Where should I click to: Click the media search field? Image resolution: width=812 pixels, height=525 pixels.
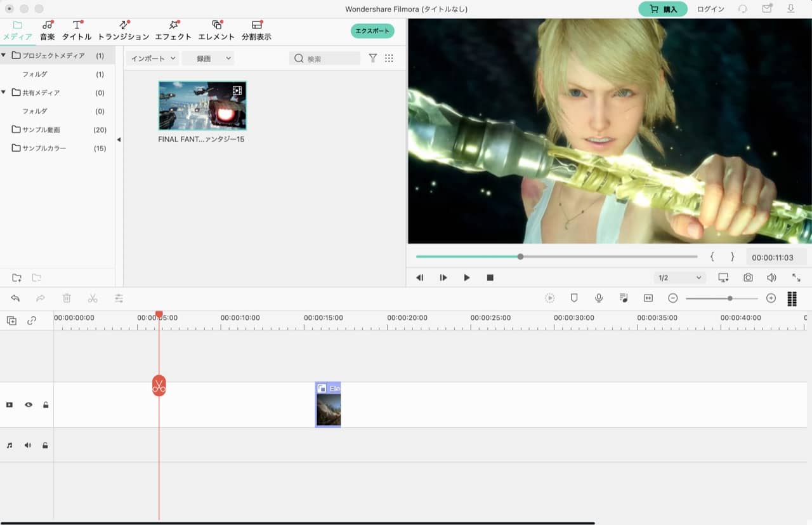pos(325,58)
